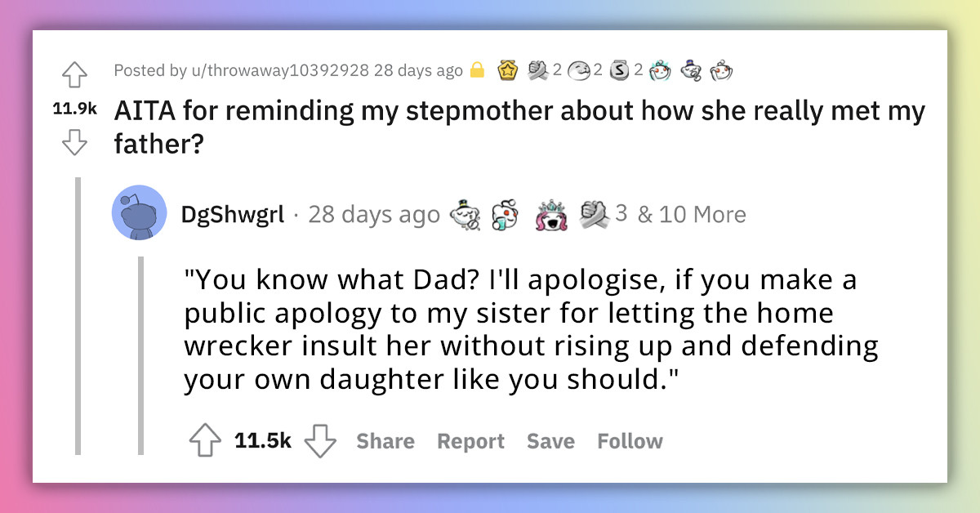The image size is (980, 513).
Task: Toggle the upvote arrow on the post
Action: tap(74, 74)
